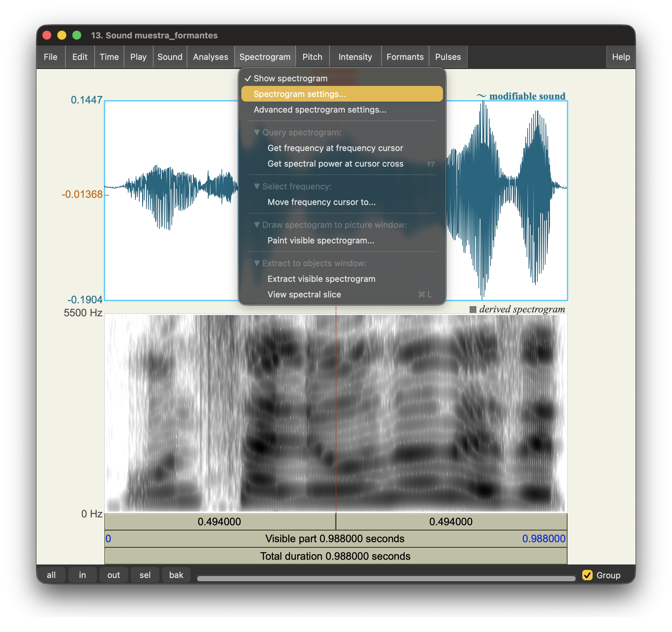This screenshot has height=632, width=672.
Task: Collapse the Query spectrogram section triangle
Action: tap(257, 132)
